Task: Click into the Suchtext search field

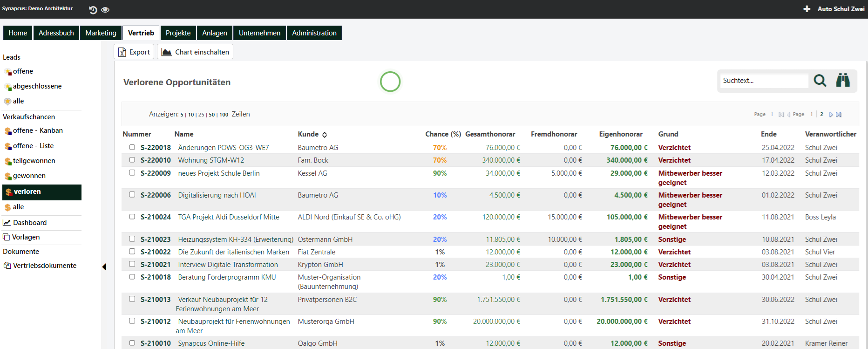Action: 764,81
